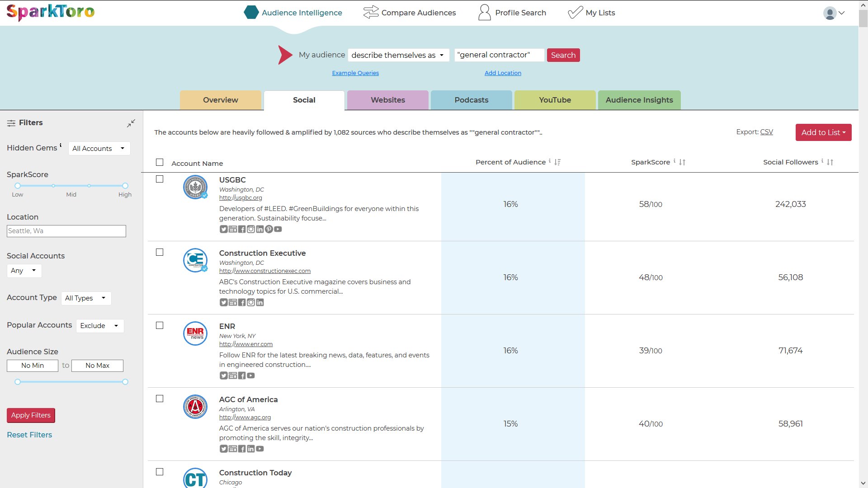Screen dimensions: 868x488
Task: Check the ENR row checkbox
Action: click(x=160, y=325)
